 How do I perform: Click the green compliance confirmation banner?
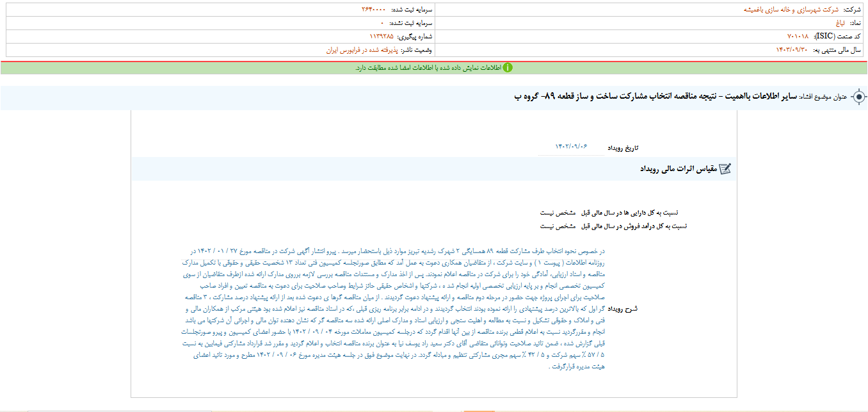[434, 65]
